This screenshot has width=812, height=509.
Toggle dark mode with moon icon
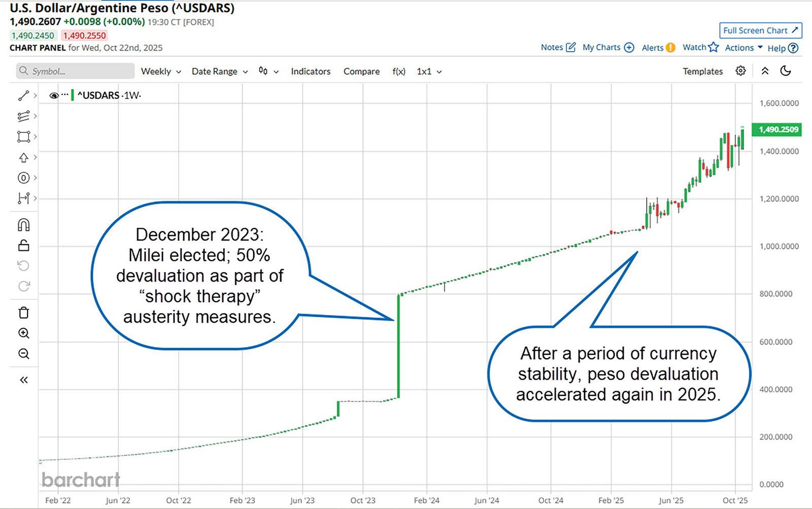786,71
